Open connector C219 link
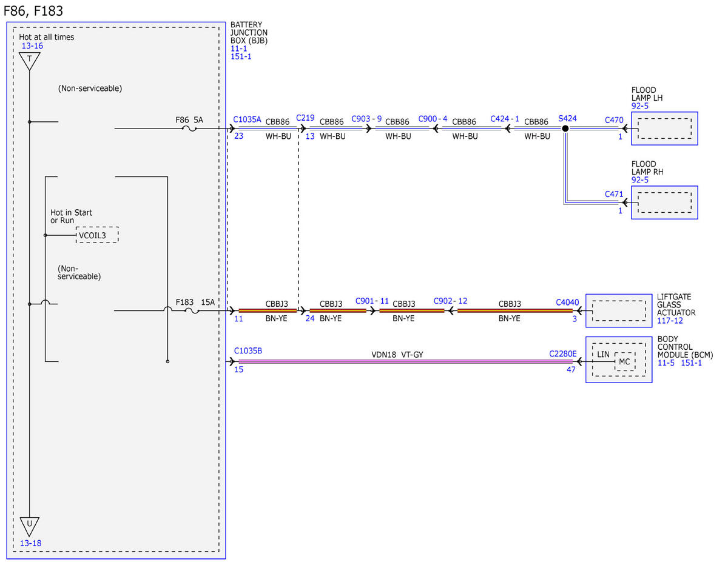The height and width of the screenshot is (562, 728). tap(305, 118)
